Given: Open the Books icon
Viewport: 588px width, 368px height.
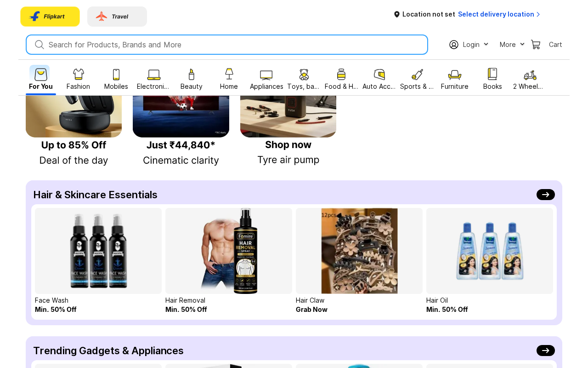Looking at the screenshot, I should pyautogui.click(x=492, y=74).
